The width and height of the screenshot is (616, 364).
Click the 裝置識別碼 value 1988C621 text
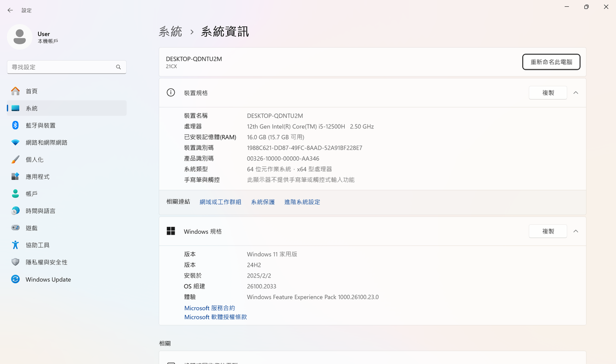point(305,148)
